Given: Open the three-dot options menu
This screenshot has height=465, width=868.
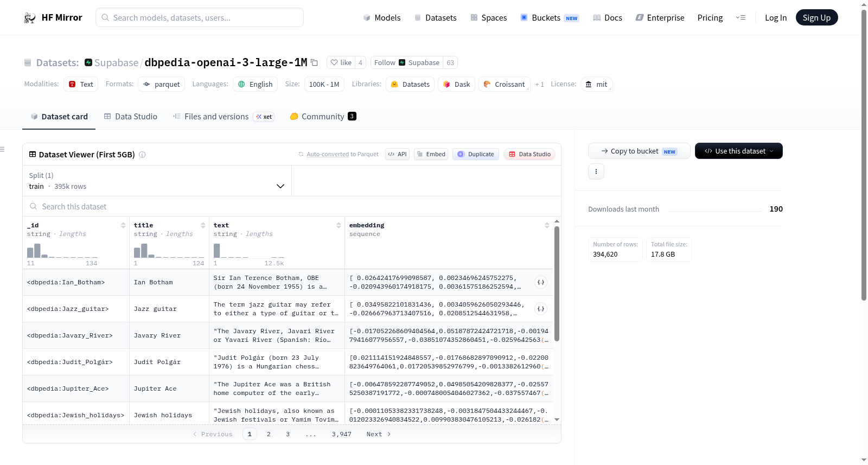Looking at the screenshot, I should pos(596,171).
